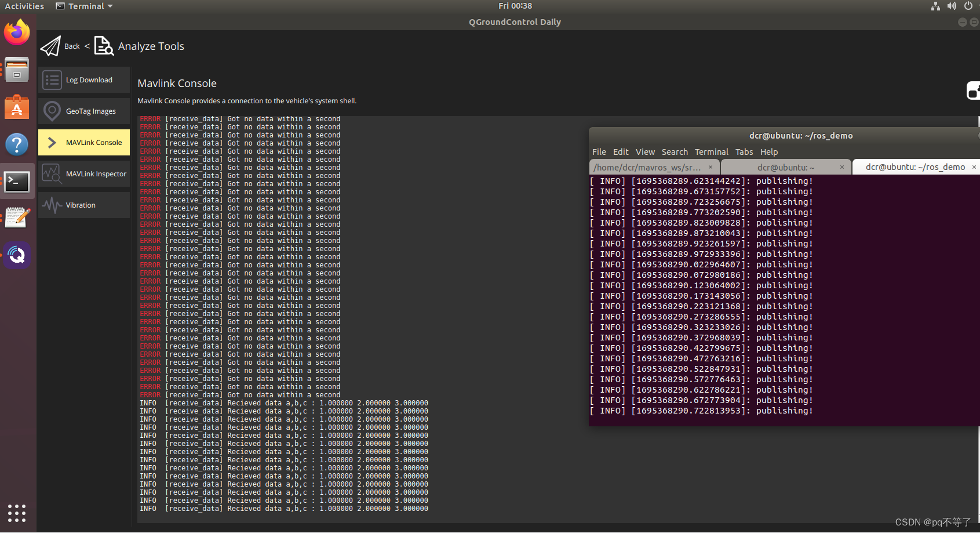Click the paper-plane Back icon

coord(50,46)
